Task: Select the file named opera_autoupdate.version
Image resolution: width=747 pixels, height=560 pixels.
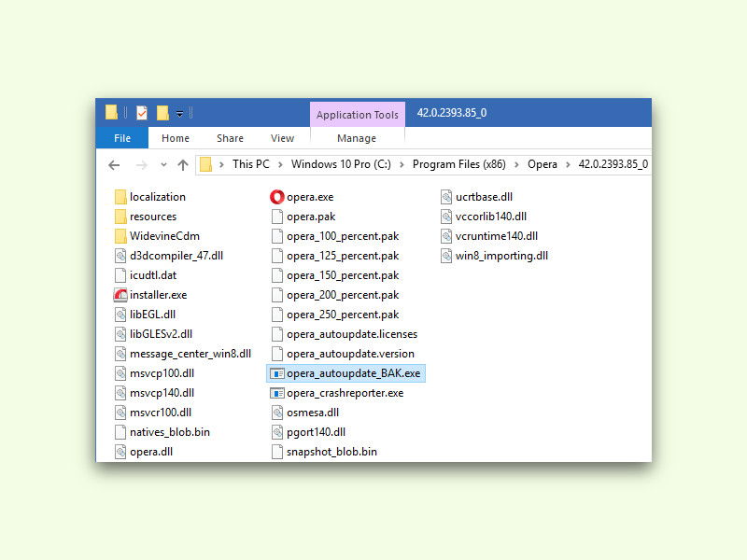Action: tap(343, 354)
